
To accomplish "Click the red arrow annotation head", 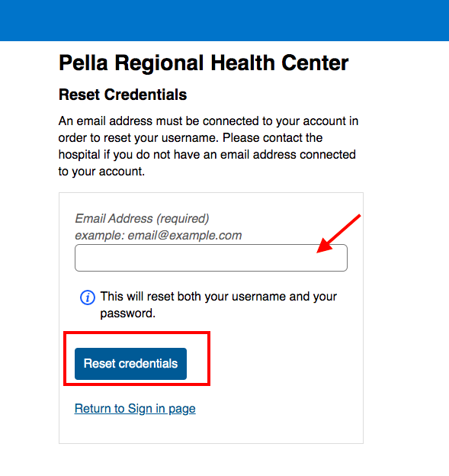I will click(326, 246).
